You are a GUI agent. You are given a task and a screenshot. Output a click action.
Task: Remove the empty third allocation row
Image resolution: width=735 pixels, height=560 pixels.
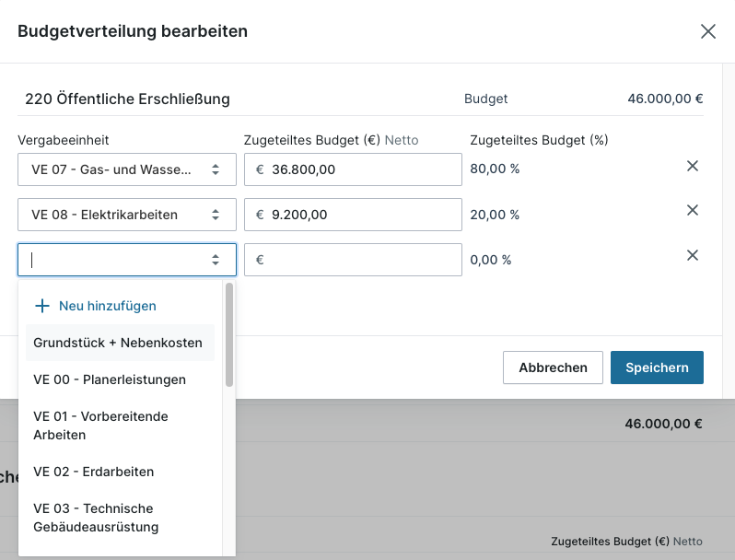pos(693,255)
